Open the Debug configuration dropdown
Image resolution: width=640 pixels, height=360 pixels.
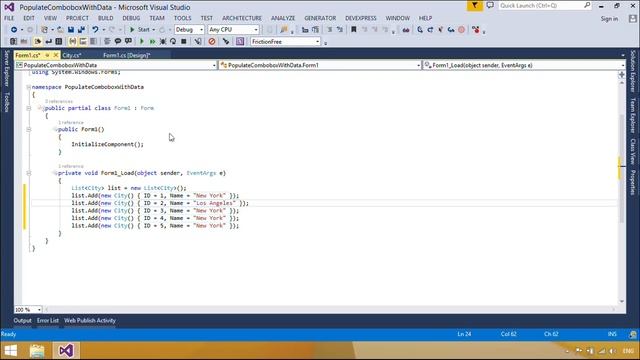tap(189, 30)
